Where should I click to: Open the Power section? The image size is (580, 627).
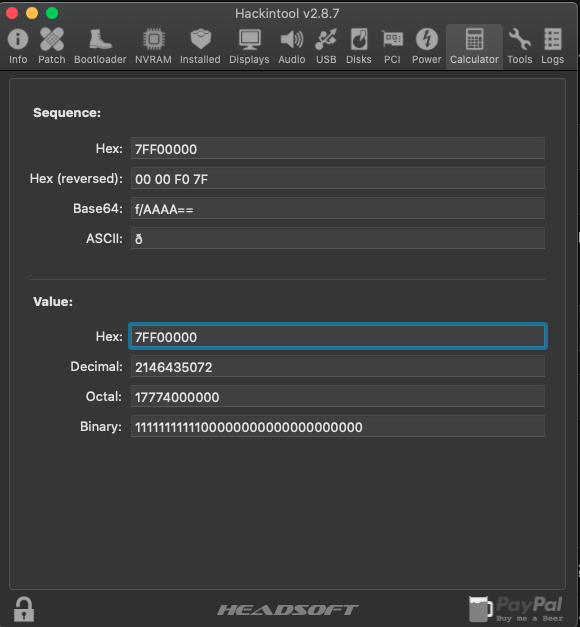point(426,46)
